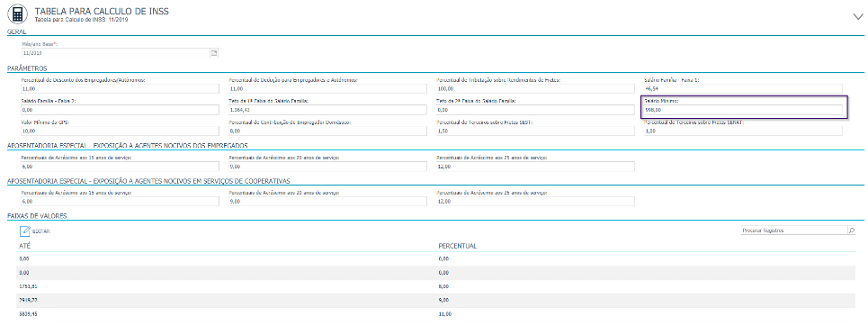
Task: Click the Teto da 1ª Faixa do Salário Família field
Action: coord(327,110)
